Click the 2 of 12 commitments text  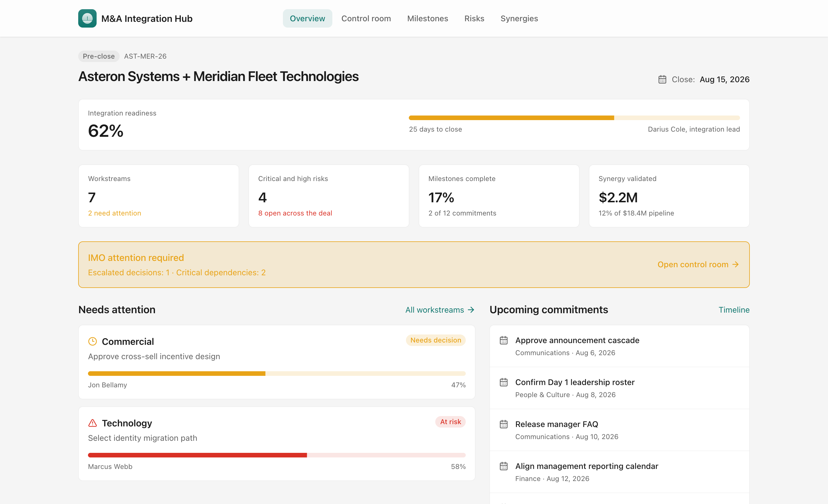tap(462, 213)
